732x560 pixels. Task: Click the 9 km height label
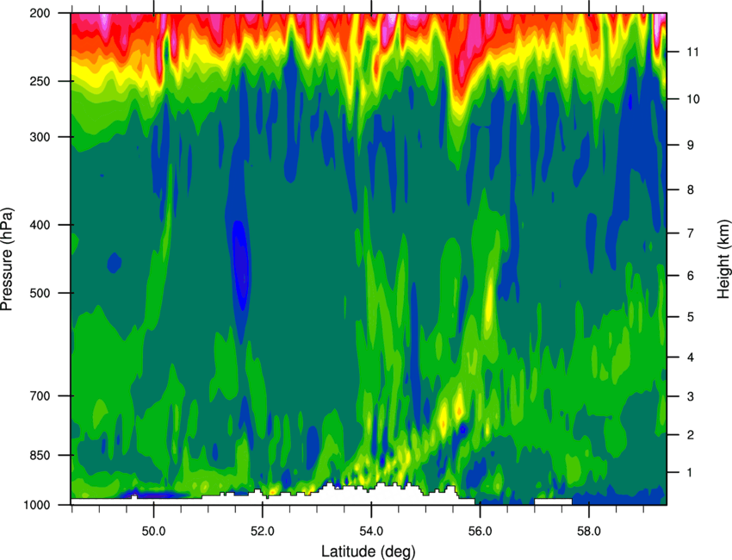691,146
